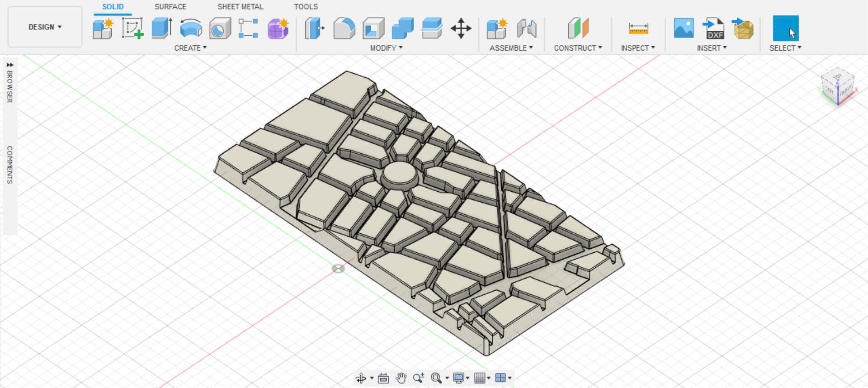Click the New Component icon in Create

pyautogui.click(x=103, y=28)
